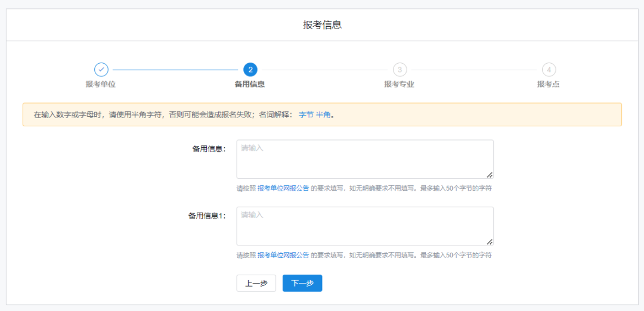Open 报考单位网报公告 link under 备用信息1
The height and width of the screenshot is (311, 644).
point(283,255)
